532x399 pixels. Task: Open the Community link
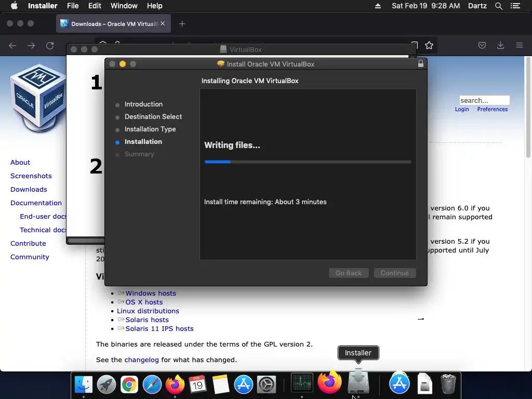[x=30, y=257]
